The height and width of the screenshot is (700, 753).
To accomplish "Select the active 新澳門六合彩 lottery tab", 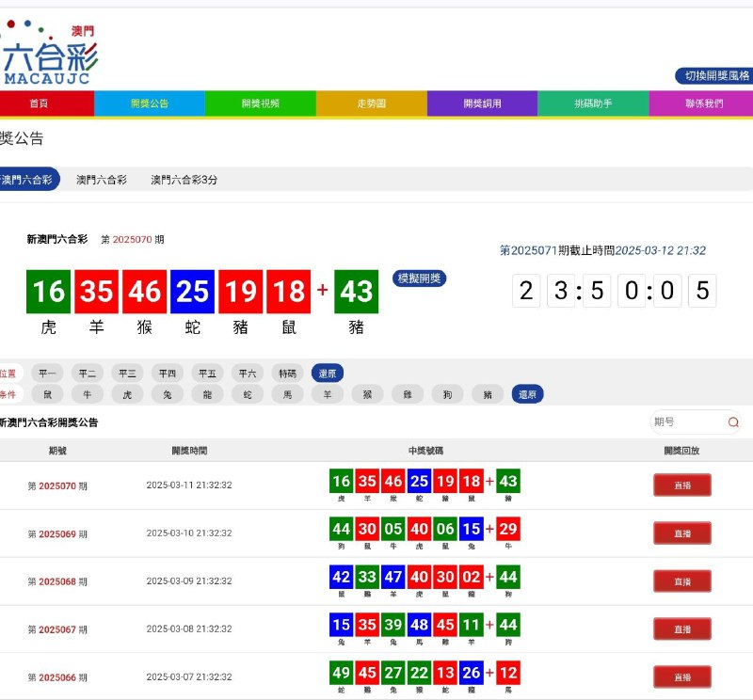I will [28, 180].
